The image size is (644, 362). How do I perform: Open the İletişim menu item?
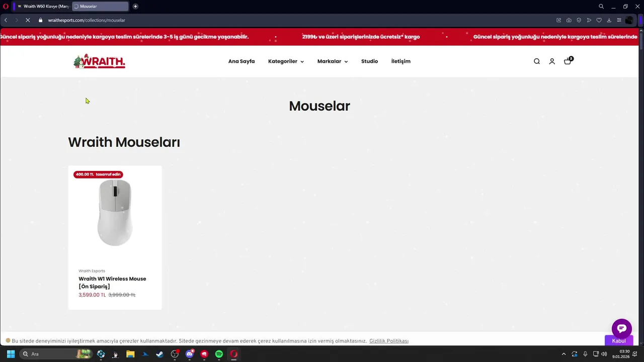401,61
